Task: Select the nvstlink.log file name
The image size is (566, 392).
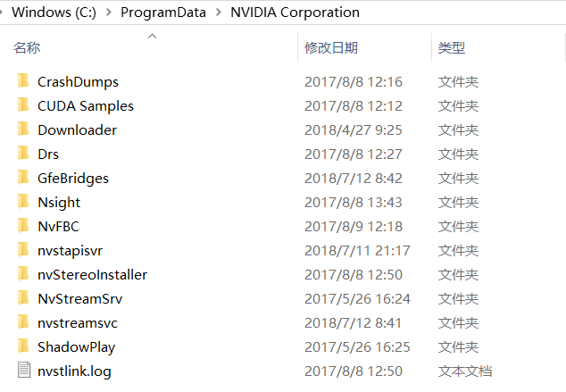Action: 74,371
